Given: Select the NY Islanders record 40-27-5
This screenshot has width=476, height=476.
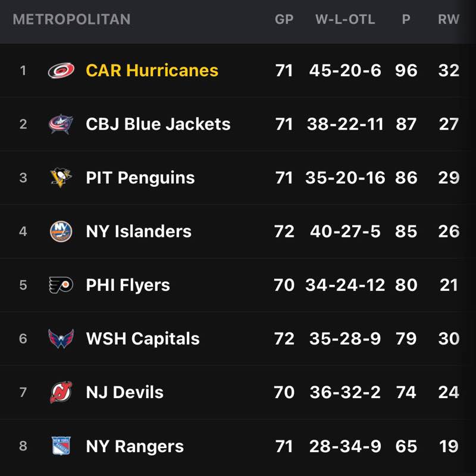Looking at the screenshot, I should click(345, 231).
